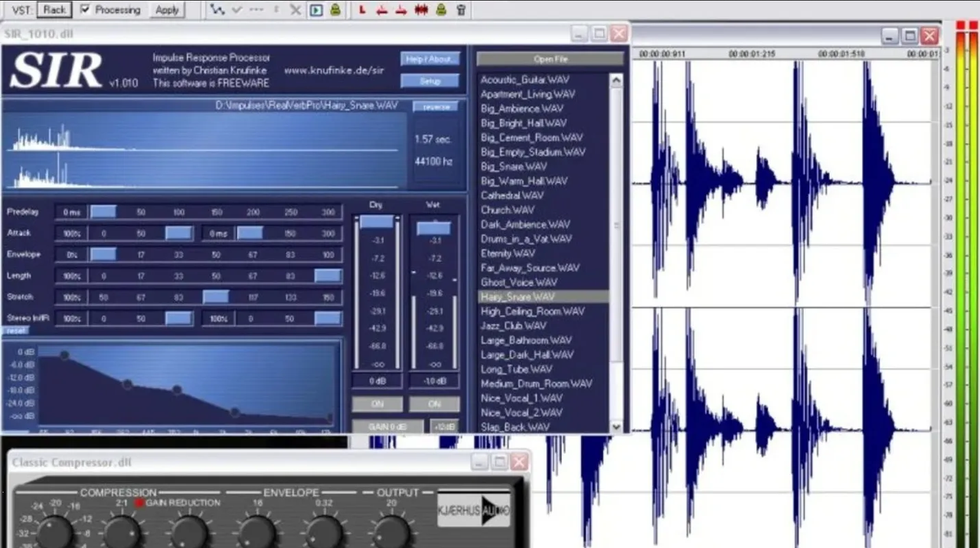
Task: Click the grey X delete toolbar icon
Action: pyautogui.click(x=296, y=10)
